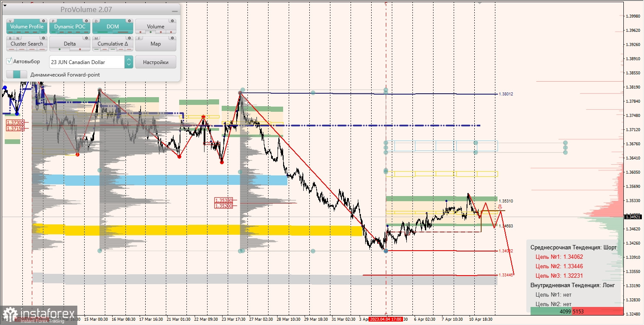This screenshot has width=644, height=325.
Task: Toggle the Volume Profile indicator
Action: pos(27,27)
